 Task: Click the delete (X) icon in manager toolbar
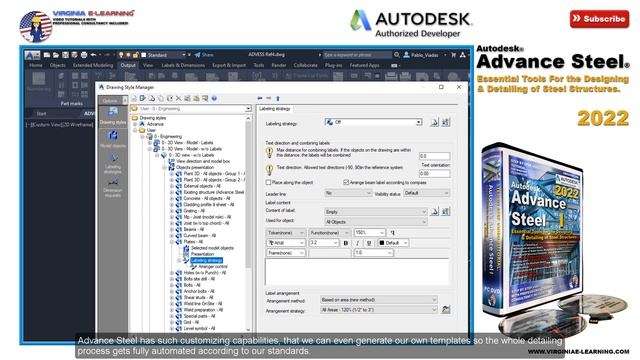coord(178,98)
